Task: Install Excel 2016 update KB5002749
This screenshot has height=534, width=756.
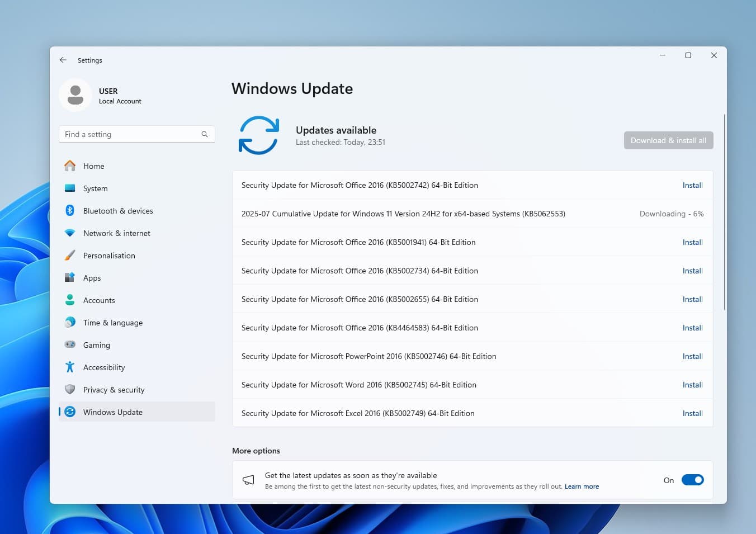Action: [x=692, y=413]
